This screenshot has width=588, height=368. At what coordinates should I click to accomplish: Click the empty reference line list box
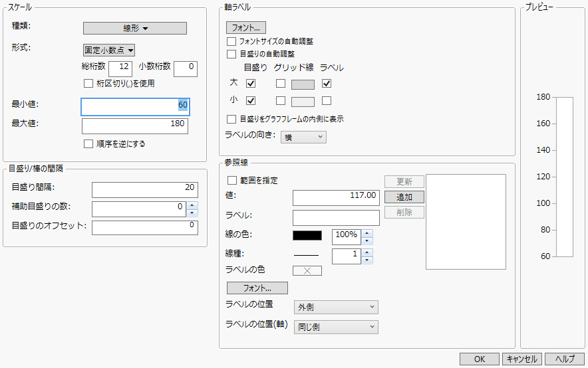point(466,222)
